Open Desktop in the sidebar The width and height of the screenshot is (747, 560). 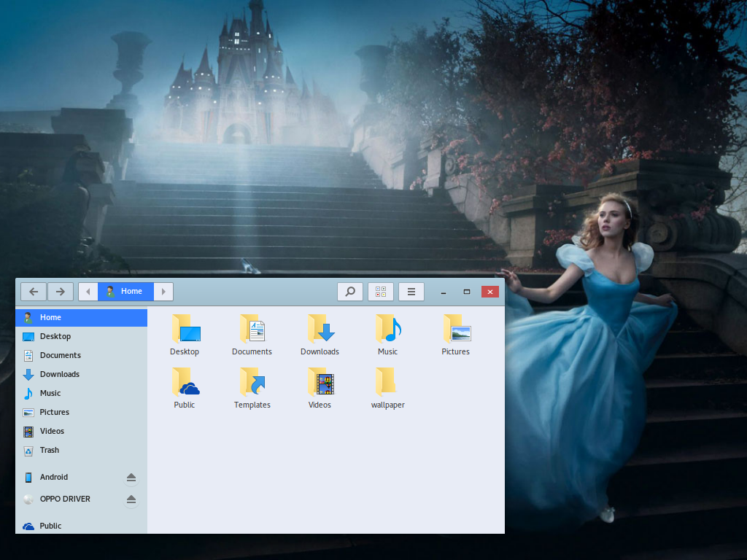click(x=82, y=336)
